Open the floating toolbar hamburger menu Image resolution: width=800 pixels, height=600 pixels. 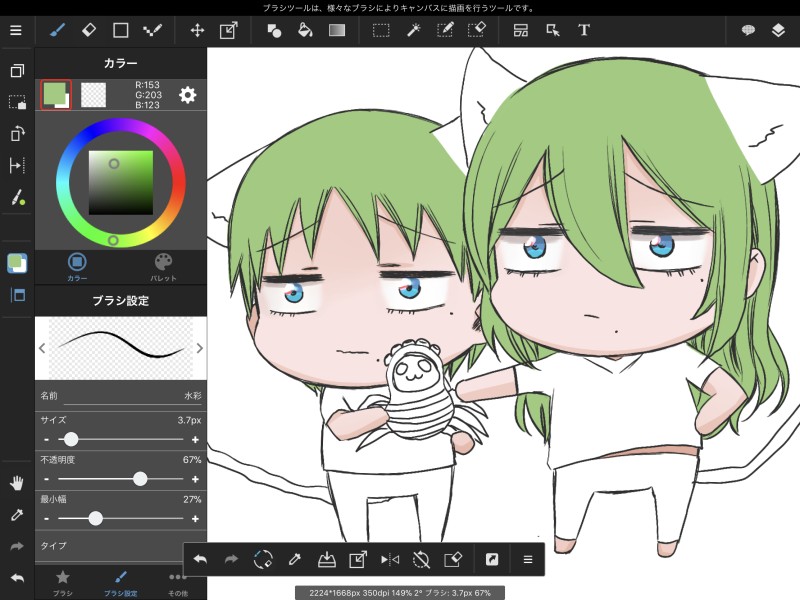click(x=528, y=560)
